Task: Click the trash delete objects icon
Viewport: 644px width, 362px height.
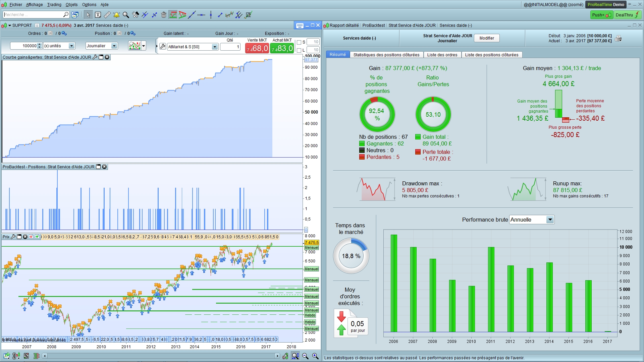Action: pos(164,15)
